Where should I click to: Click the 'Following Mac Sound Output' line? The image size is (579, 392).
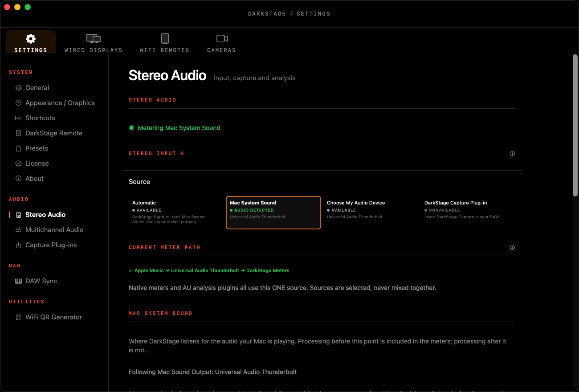[x=212, y=372]
